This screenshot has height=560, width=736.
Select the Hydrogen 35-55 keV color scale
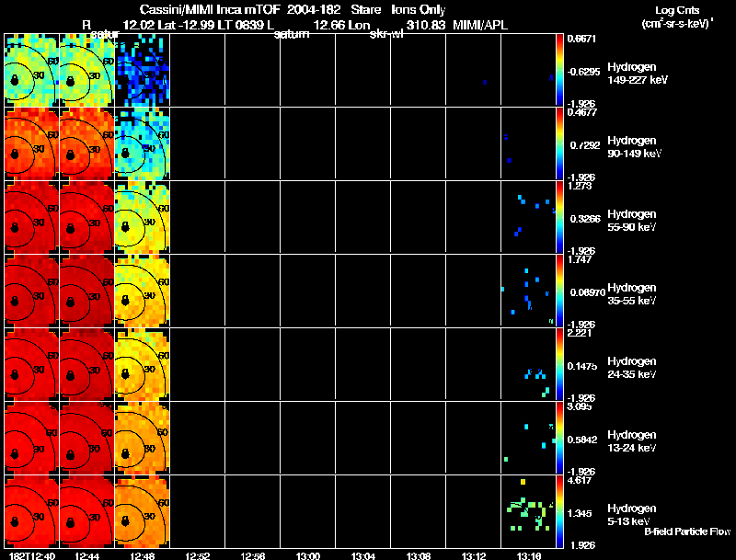tap(561, 291)
